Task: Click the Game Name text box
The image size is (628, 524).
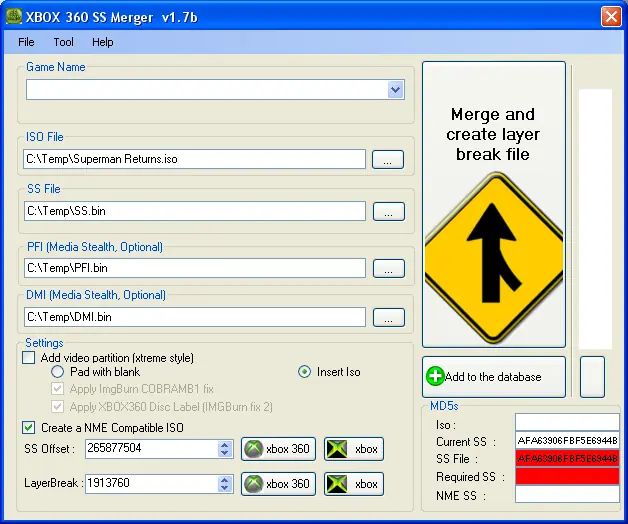Action: (x=207, y=89)
